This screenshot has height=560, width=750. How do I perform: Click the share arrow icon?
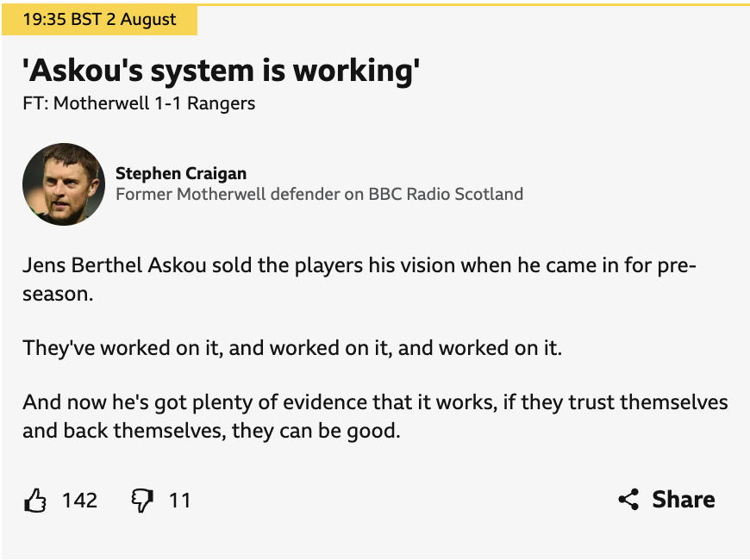click(x=628, y=499)
